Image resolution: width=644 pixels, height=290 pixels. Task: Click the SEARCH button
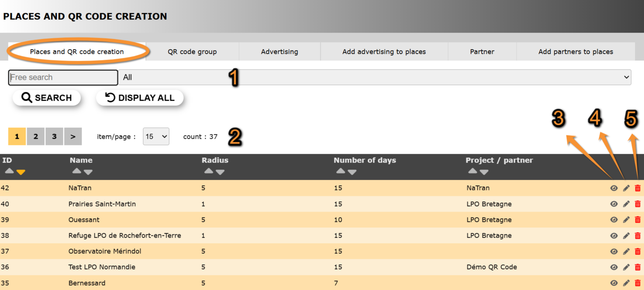tap(46, 98)
